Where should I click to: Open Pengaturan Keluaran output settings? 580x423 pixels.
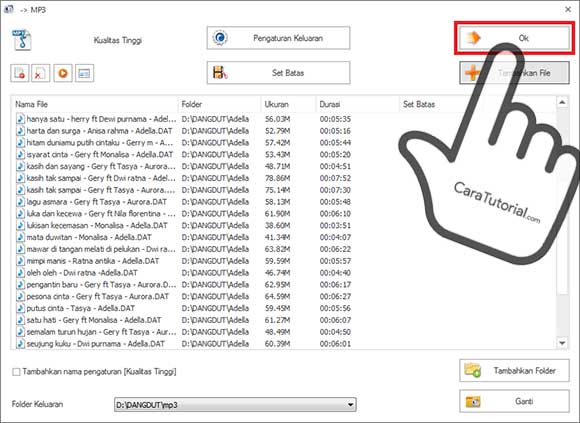278,38
